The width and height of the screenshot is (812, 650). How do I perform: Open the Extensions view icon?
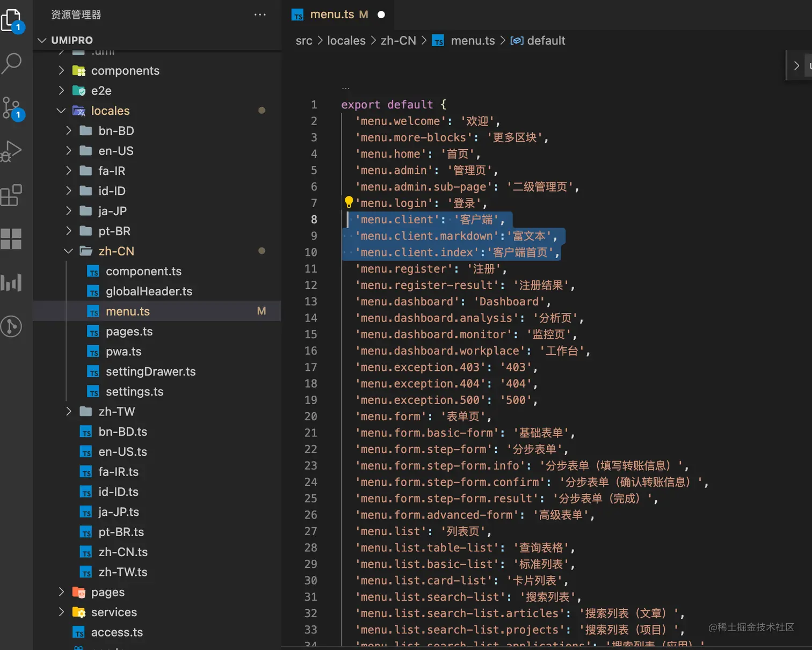point(12,195)
